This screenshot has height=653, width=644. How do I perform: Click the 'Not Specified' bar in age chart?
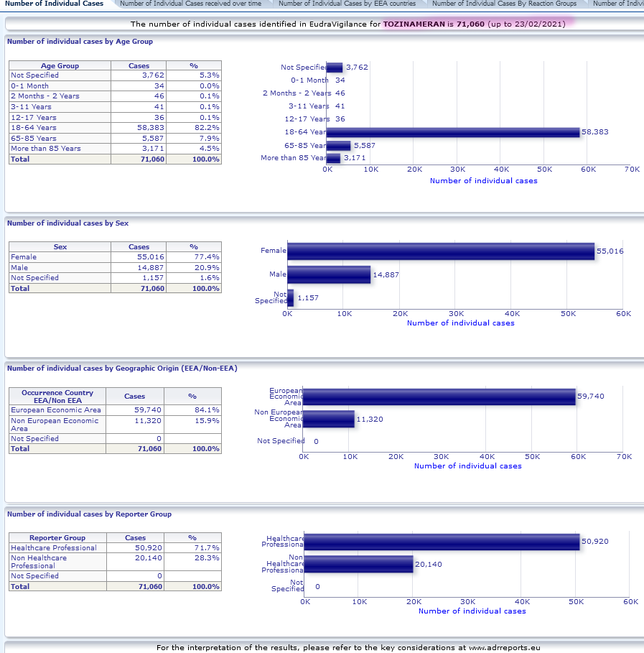click(x=335, y=68)
